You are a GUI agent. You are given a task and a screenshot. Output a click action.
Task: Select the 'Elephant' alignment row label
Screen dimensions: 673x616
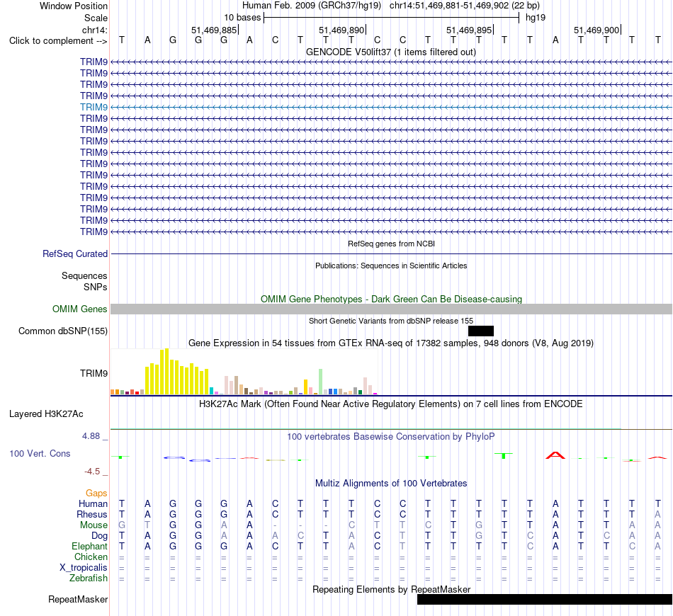pos(90,547)
